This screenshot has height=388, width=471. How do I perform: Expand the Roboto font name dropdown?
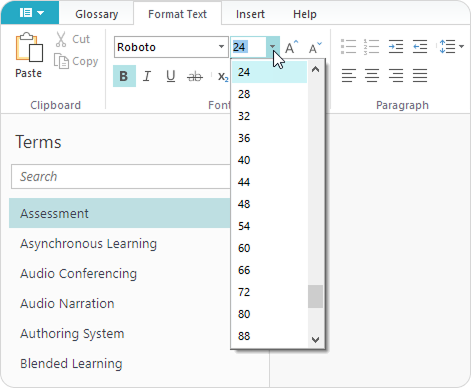pyautogui.click(x=221, y=47)
